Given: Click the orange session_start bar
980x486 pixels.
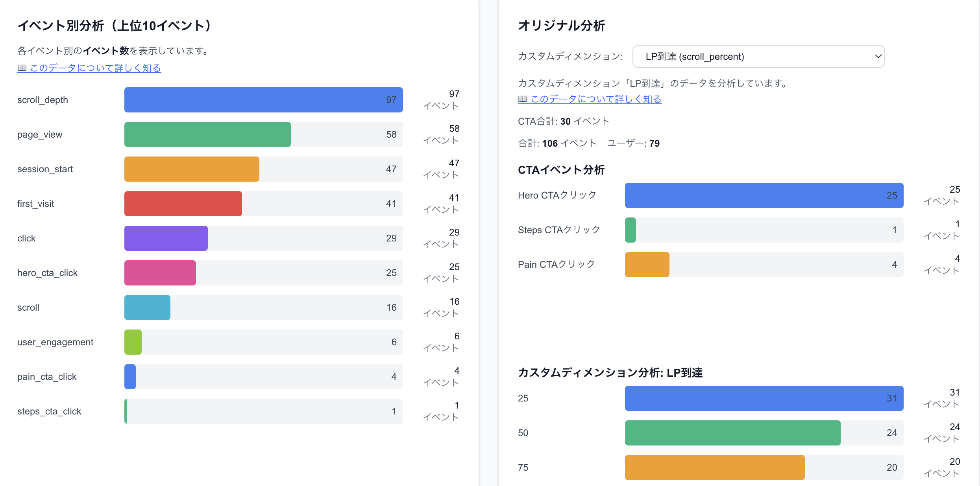Looking at the screenshot, I should [192, 169].
